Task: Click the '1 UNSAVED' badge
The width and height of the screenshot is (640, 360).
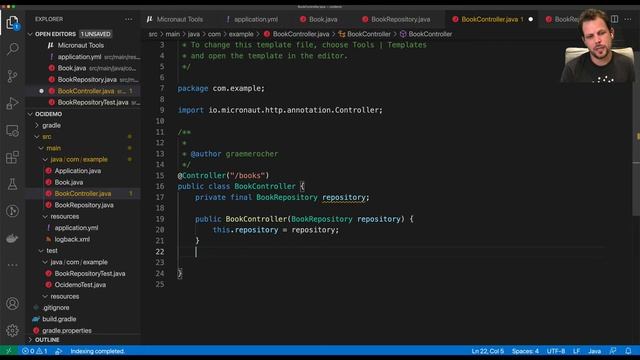Action: (95, 34)
